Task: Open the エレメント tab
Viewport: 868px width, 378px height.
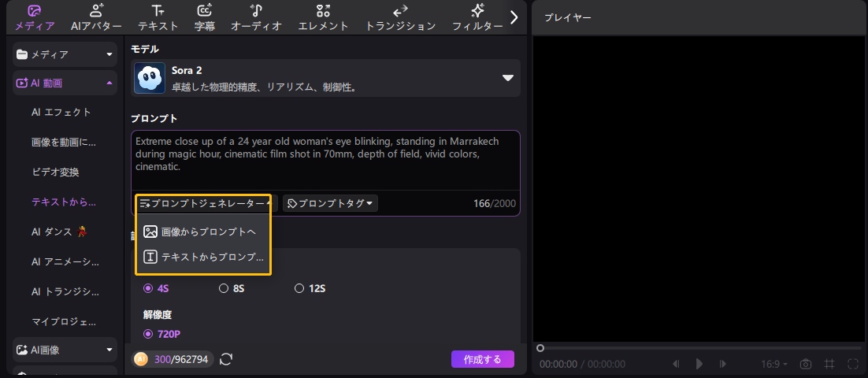Action: tap(323, 17)
